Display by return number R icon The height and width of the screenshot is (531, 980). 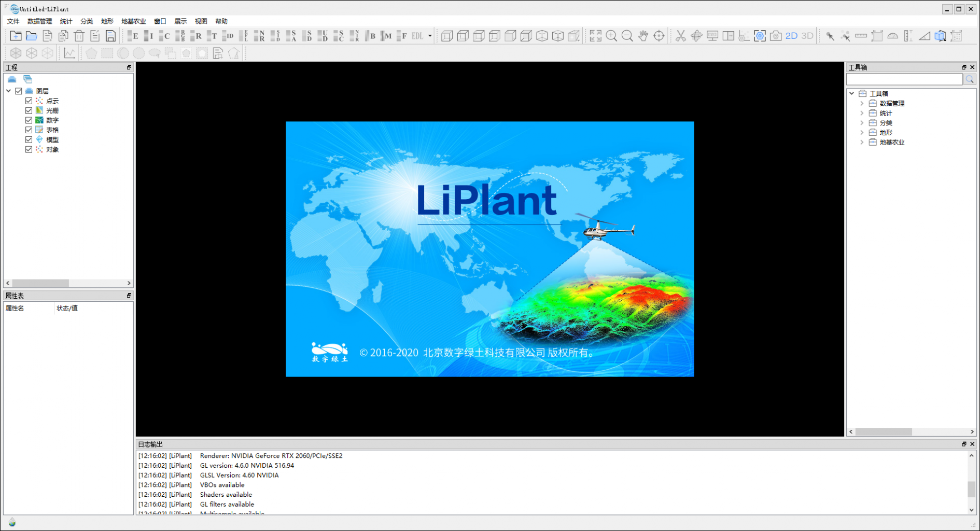tap(196, 36)
